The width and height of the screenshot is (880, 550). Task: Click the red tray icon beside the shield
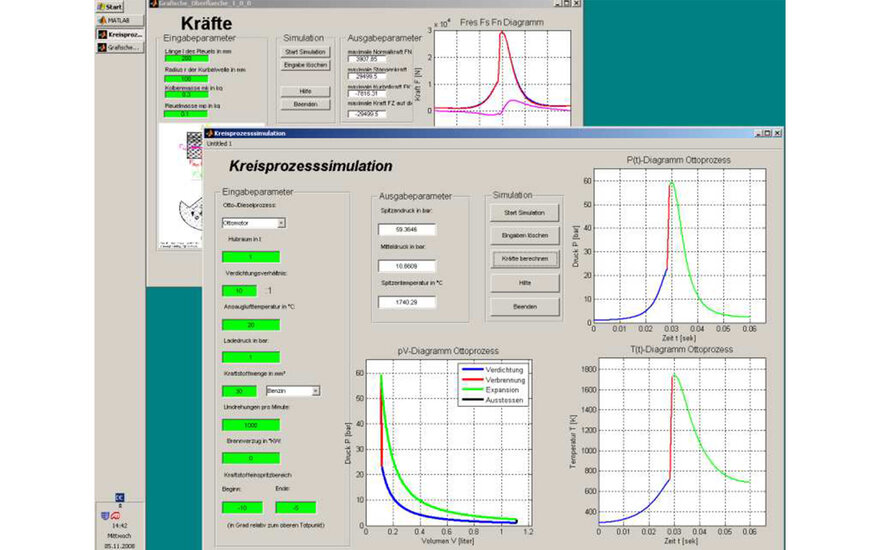click(x=115, y=515)
